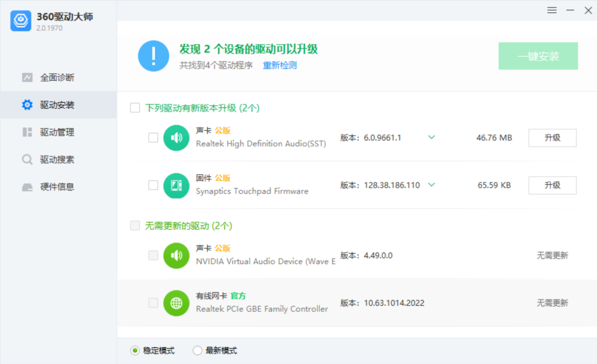Image resolution: width=597 pixels, height=364 pixels.
Task: Tick the Realtek High Definition Audio checkbox
Action: (153, 138)
